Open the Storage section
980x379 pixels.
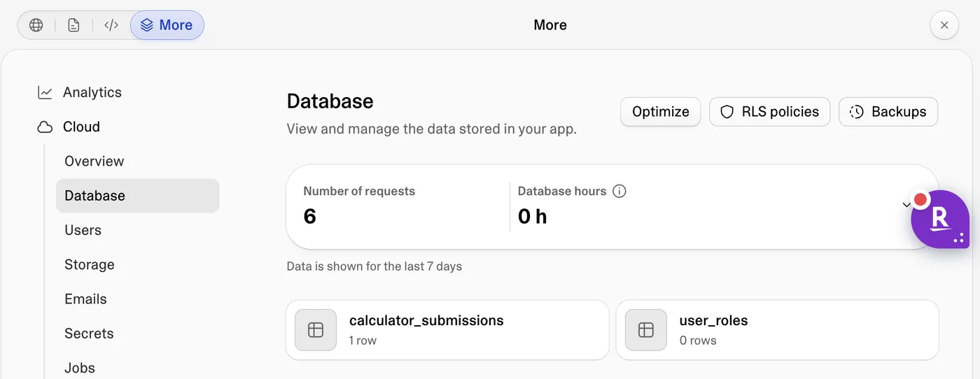(90, 264)
